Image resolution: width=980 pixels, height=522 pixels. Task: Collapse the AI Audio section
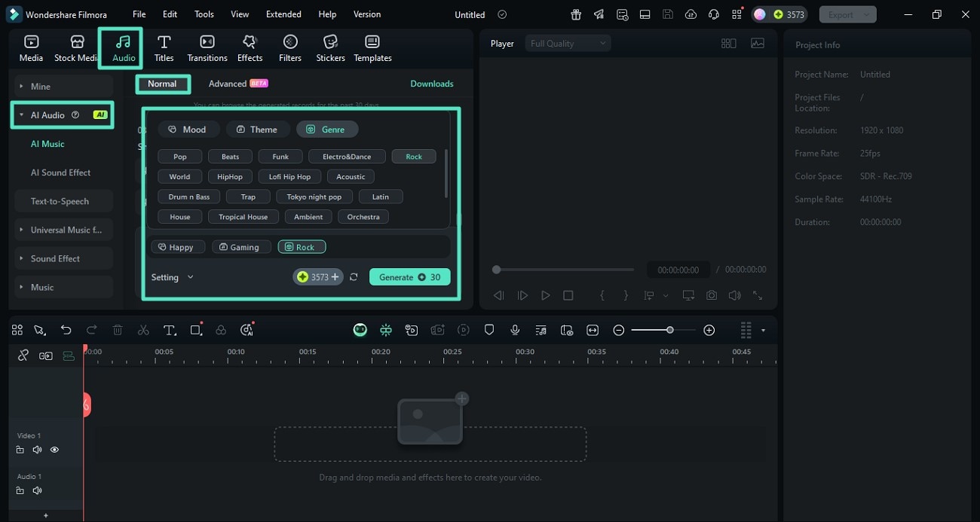tap(63, 115)
